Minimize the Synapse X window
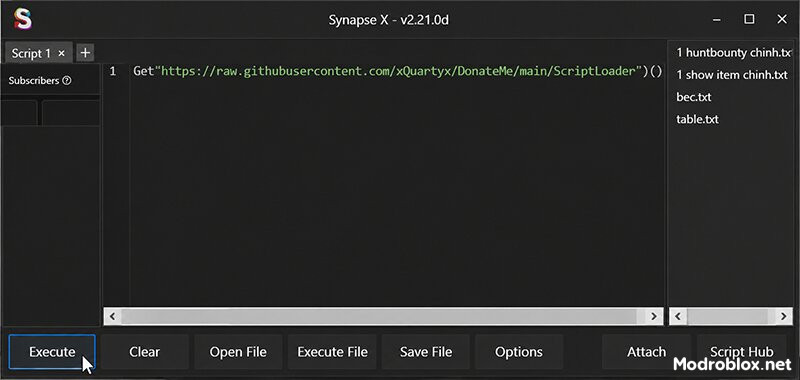The height and width of the screenshot is (380, 800). (x=717, y=19)
